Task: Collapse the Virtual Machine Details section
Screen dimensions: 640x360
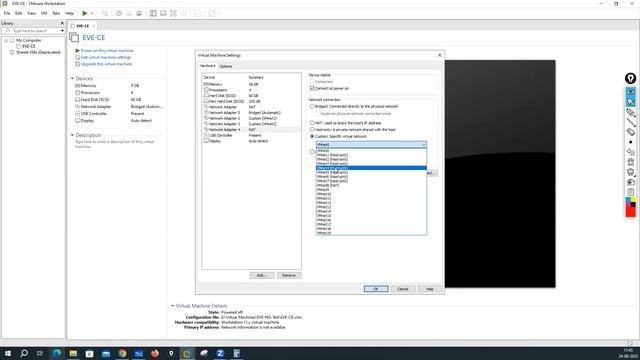Action: (172, 306)
